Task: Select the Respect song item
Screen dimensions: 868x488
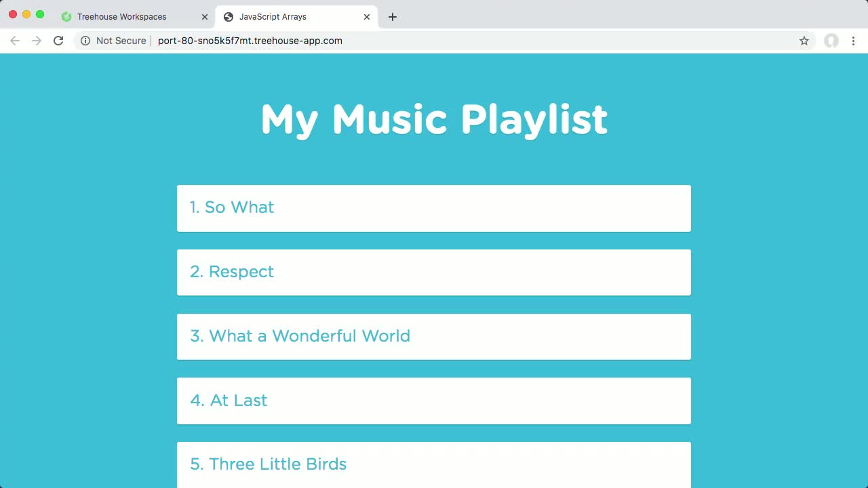Action: 434,272
